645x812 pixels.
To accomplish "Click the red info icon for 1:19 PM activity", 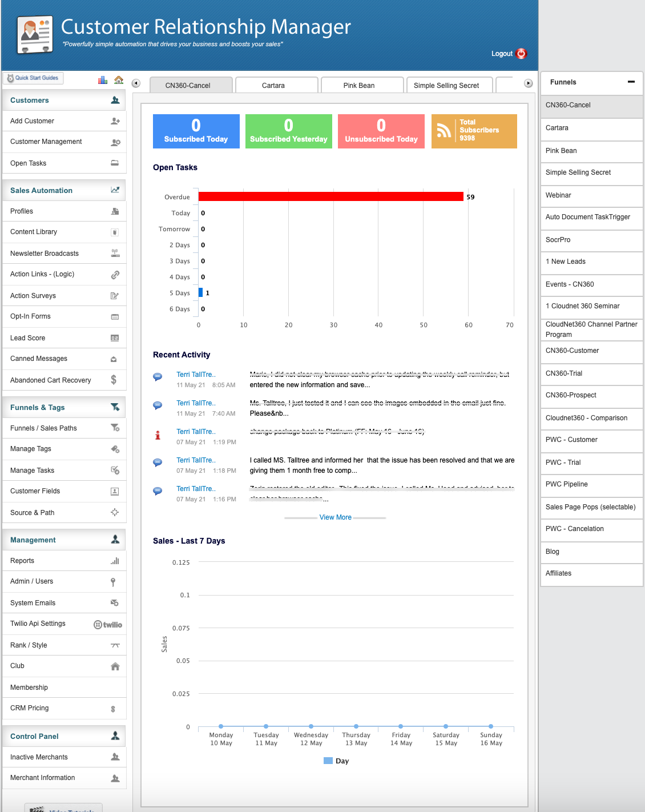I will click(158, 435).
